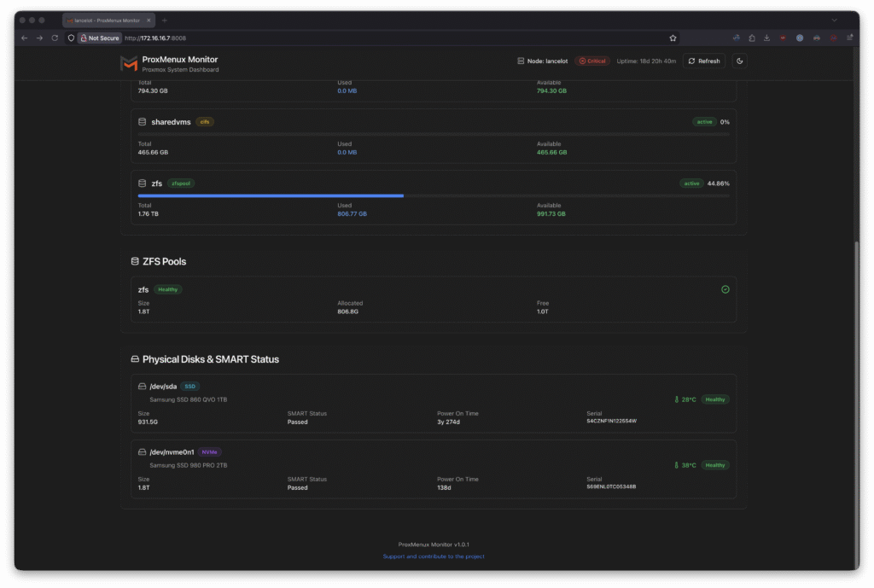Expand the browser tab list chevron
This screenshot has height=588, width=874.
834,20
